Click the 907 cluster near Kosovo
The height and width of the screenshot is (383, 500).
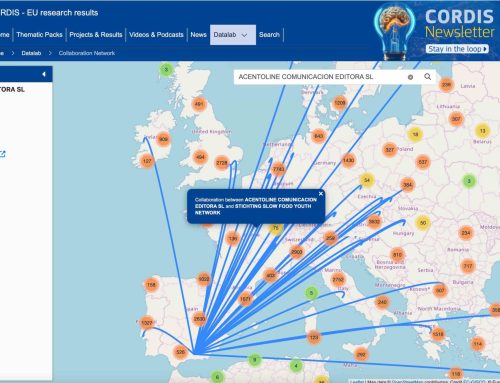tap(440, 291)
